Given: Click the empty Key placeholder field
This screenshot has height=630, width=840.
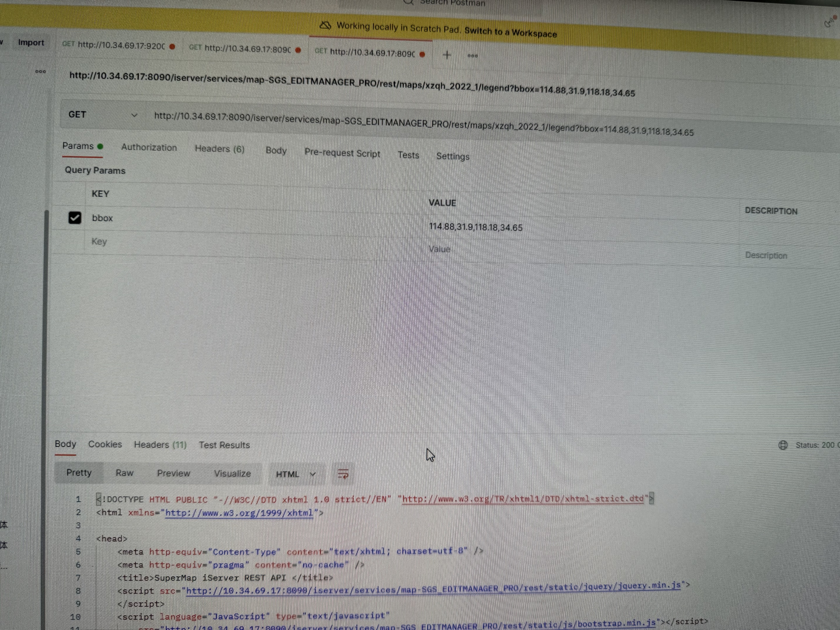Looking at the screenshot, I should pos(99,242).
